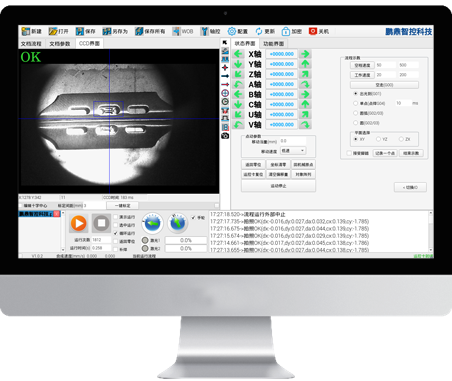Switch to the 功能界面 tab
Viewport: 452px width, 381px height.
[274, 44]
